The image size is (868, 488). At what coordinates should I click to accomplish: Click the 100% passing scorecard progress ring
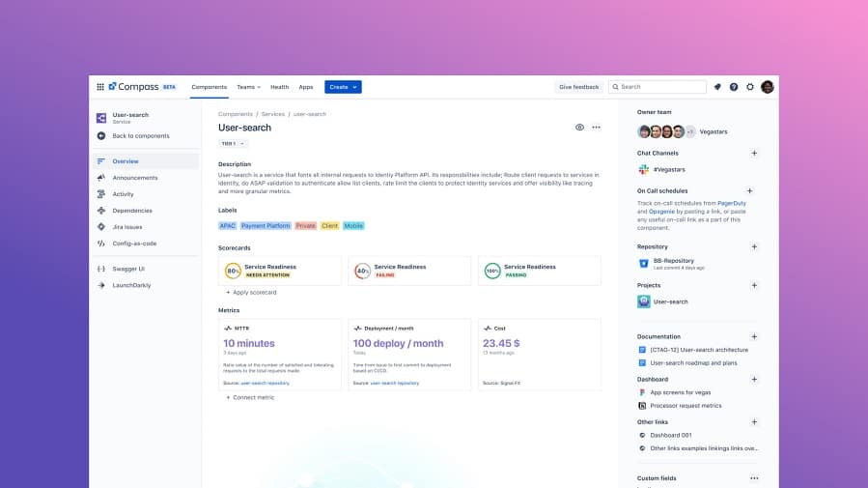[492, 271]
